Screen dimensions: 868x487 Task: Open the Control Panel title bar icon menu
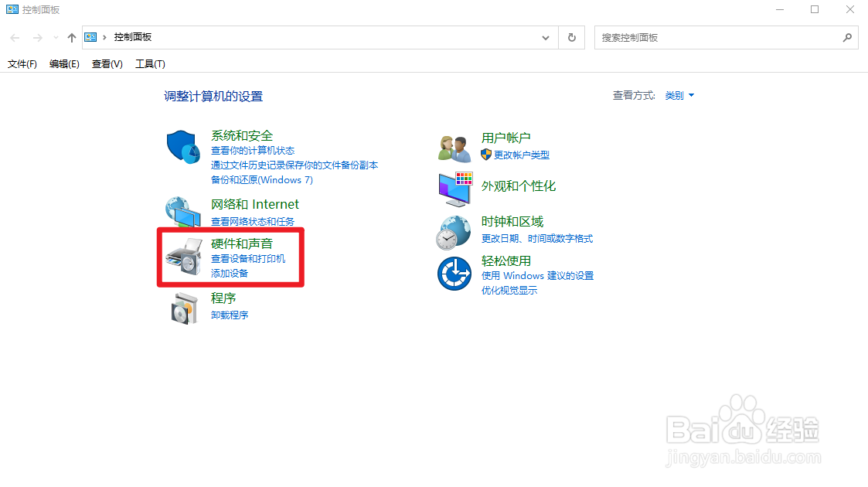tap(12, 9)
